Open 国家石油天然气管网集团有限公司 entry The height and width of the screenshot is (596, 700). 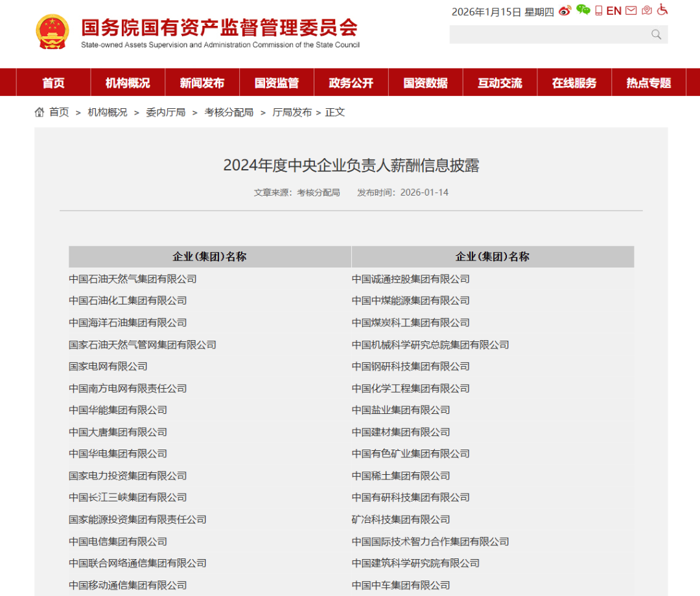tap(143, 345)
